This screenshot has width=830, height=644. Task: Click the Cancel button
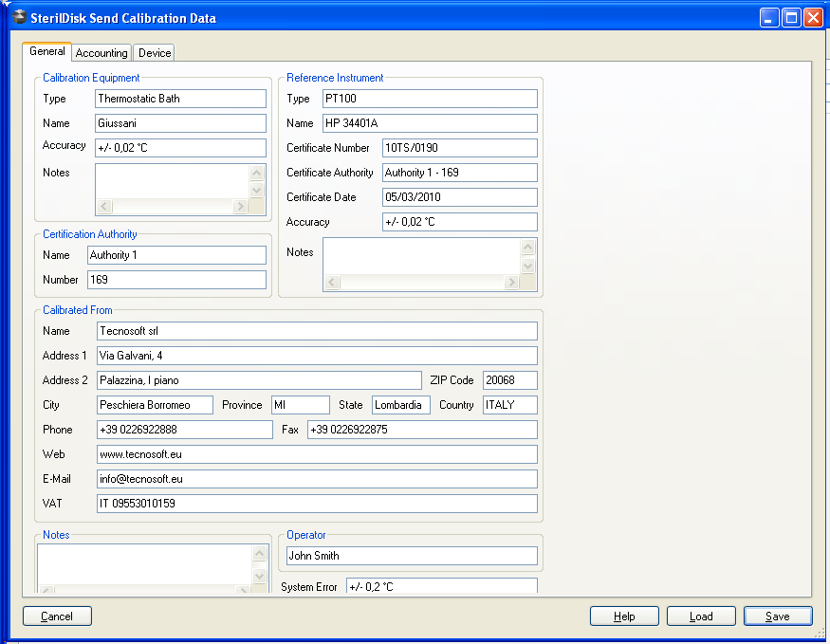(57, 616)
